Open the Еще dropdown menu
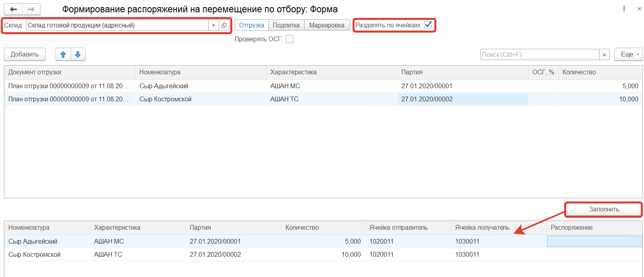 tap(629, 54)
